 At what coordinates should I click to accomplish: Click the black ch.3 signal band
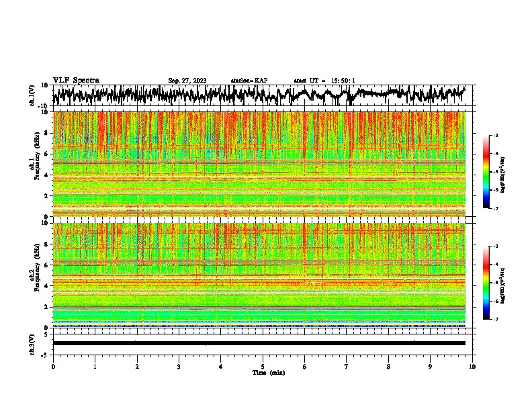(x=259, y=343)
